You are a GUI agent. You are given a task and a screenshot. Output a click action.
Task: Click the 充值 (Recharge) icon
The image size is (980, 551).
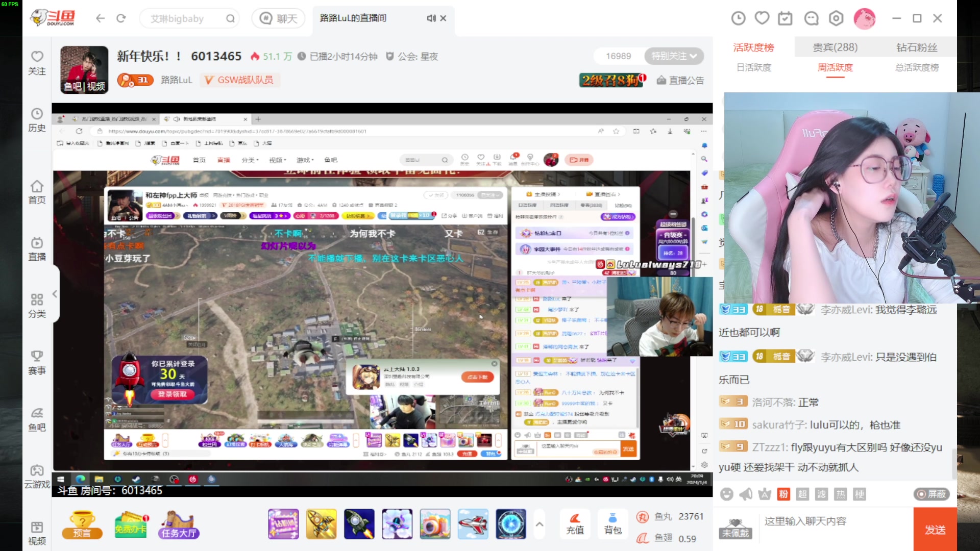(x=575, y=523)
